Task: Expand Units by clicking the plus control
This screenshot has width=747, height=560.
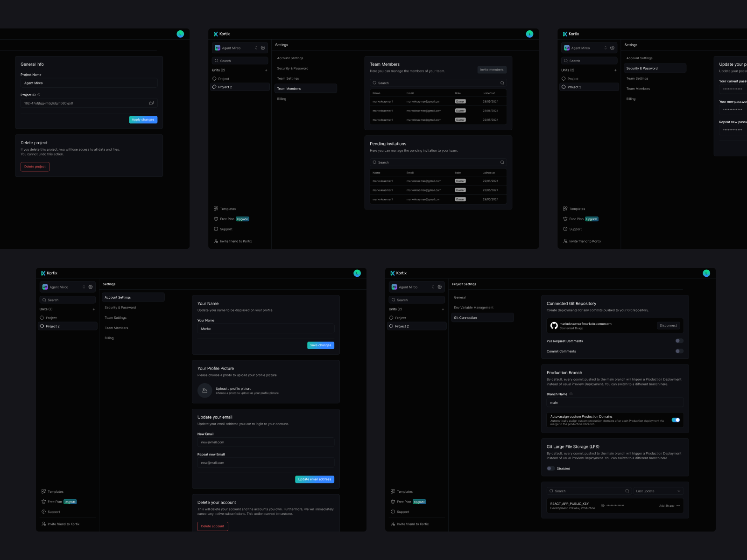Action: [266, 70]
